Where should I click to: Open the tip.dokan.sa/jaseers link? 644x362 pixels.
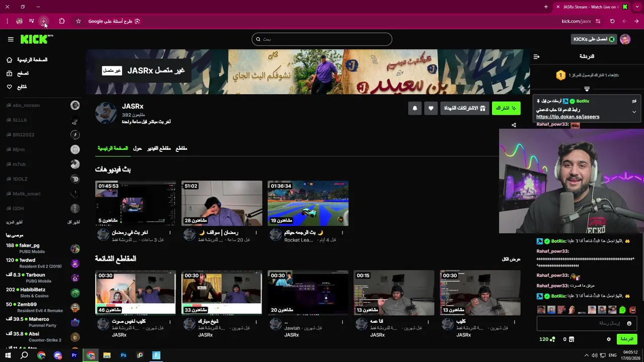[568, 117]
